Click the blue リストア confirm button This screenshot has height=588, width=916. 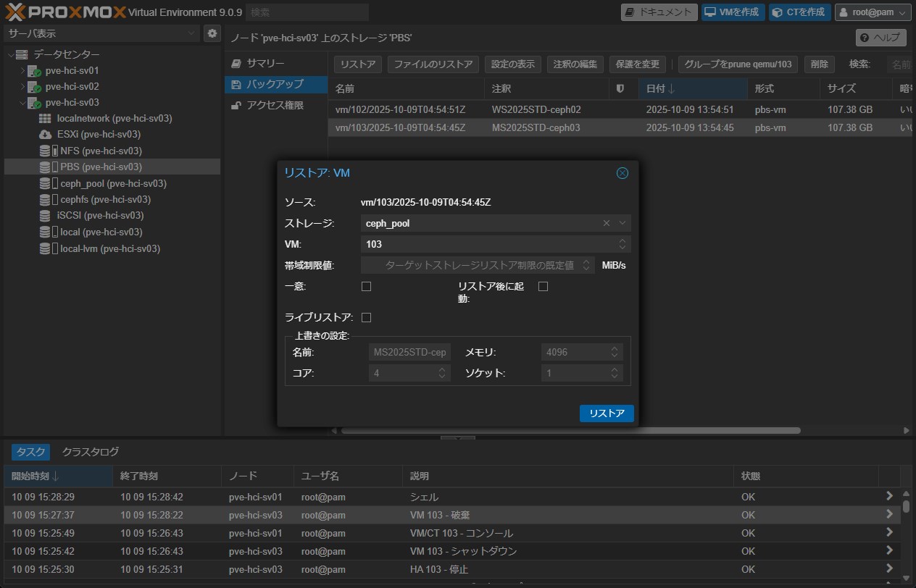point(607,413)
